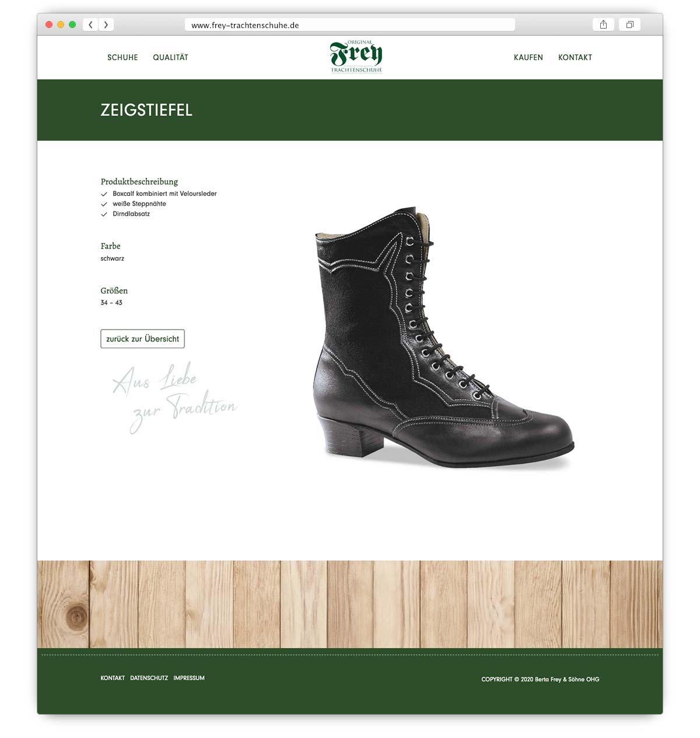Click the black boot product image
The width and height of the screenshot is (700, 738).
pyautogui.click(x=443, y=337)
